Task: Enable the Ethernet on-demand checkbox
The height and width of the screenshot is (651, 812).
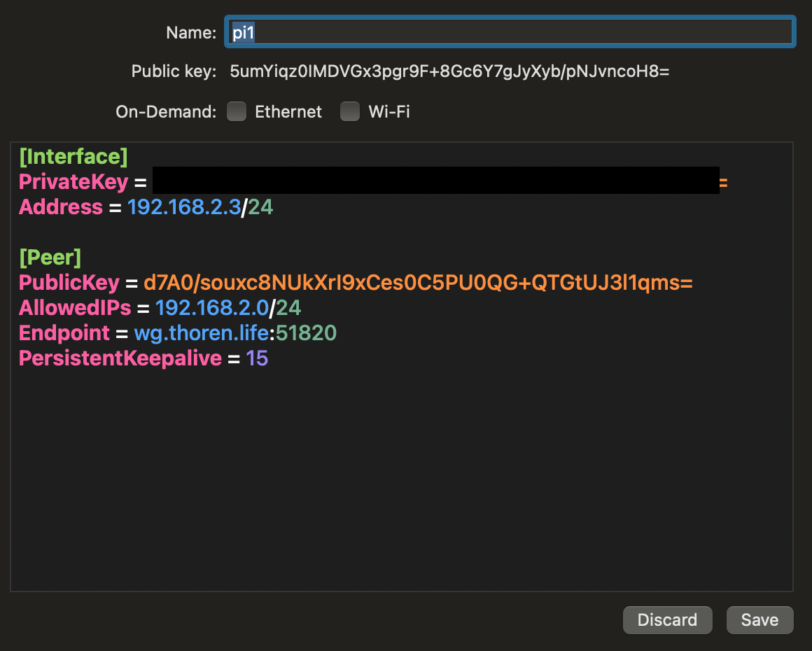Action: coord(237,111)
